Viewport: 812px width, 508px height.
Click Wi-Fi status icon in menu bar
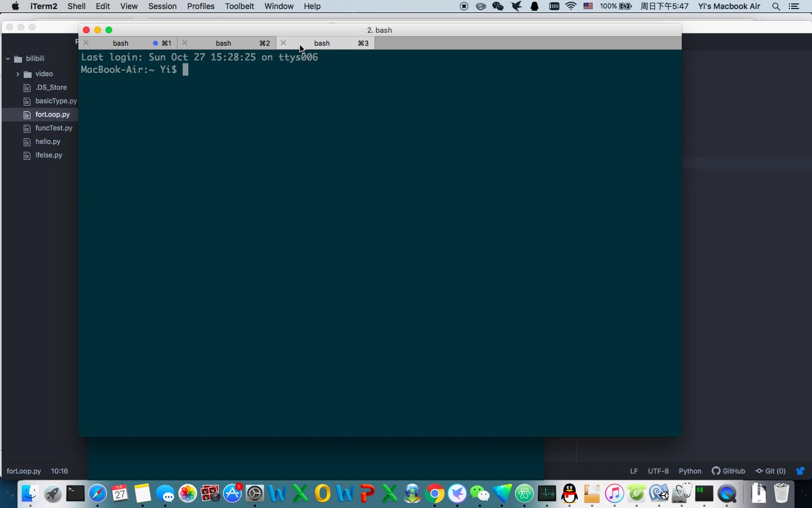572,6
